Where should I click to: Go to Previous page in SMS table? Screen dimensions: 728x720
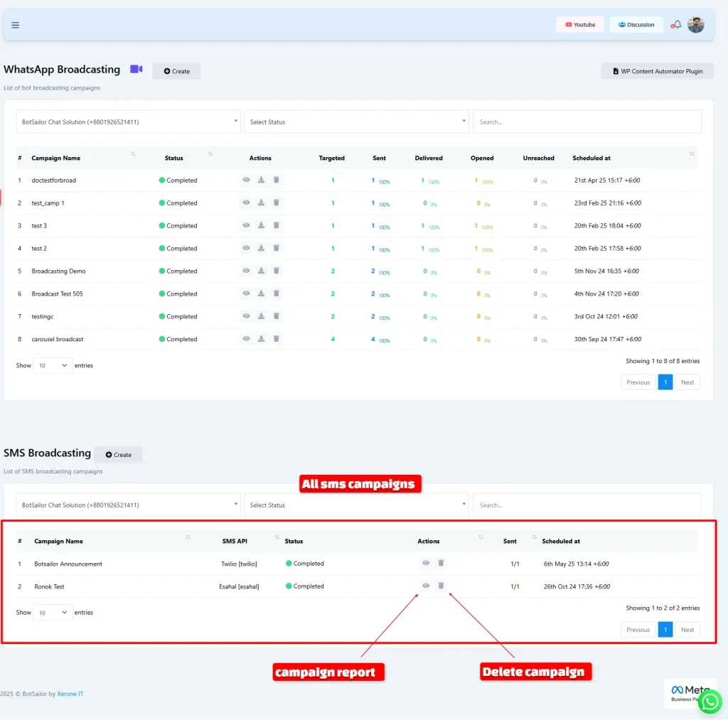pos(638,630)
